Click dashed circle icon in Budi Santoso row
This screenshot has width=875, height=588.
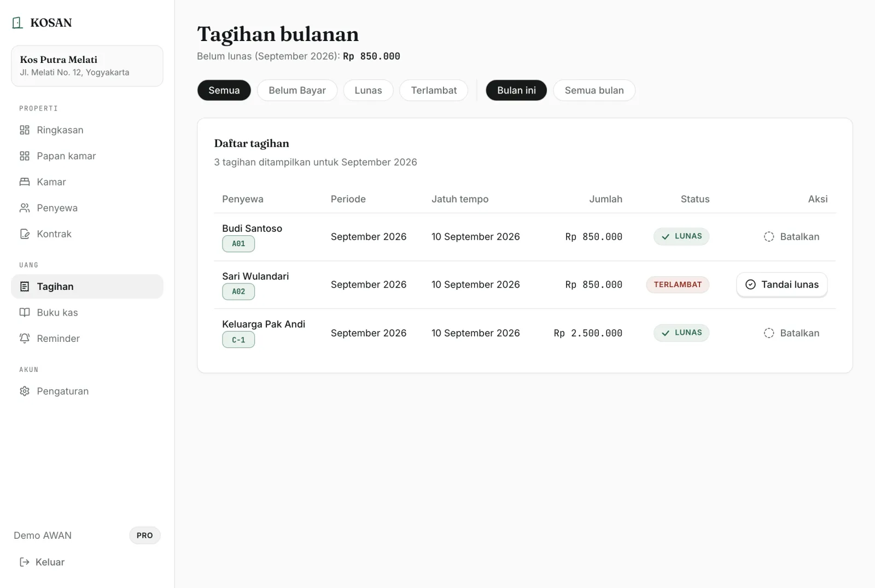[x=769, y=237]
